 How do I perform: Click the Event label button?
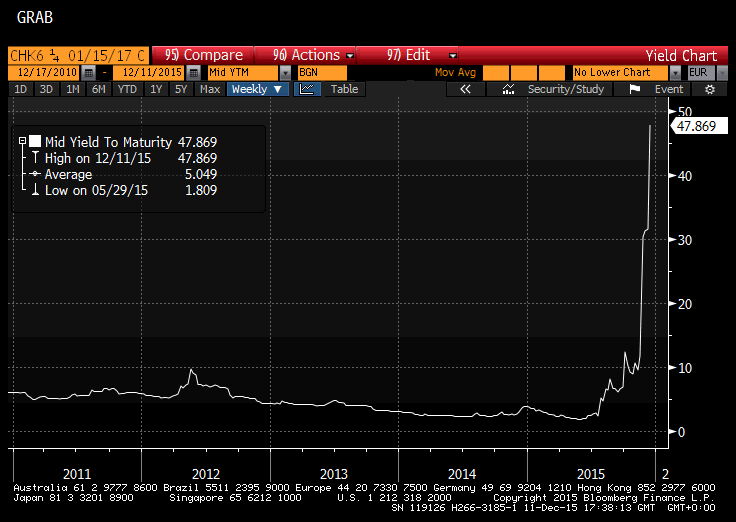coord(669,89)
